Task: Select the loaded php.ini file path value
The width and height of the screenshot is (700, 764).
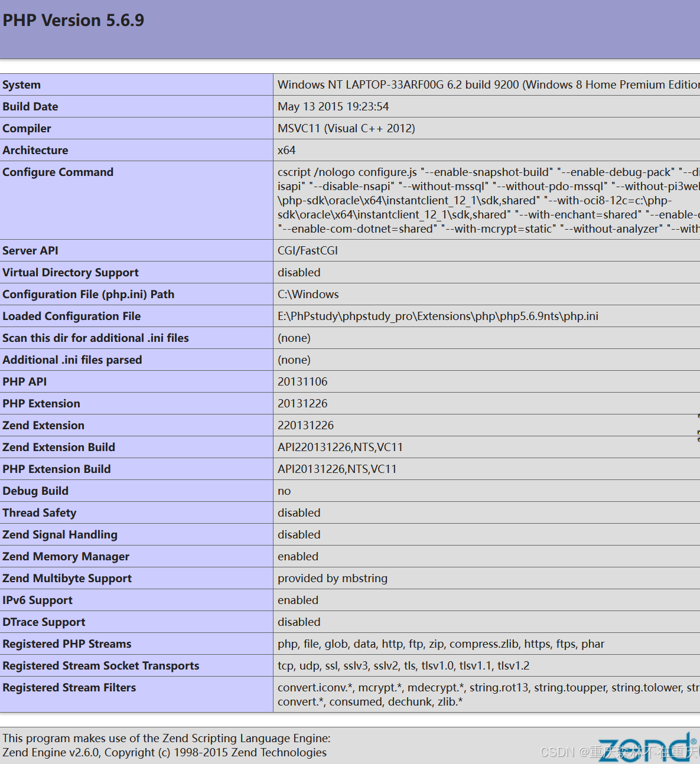Action: click(x=438, y=316)
